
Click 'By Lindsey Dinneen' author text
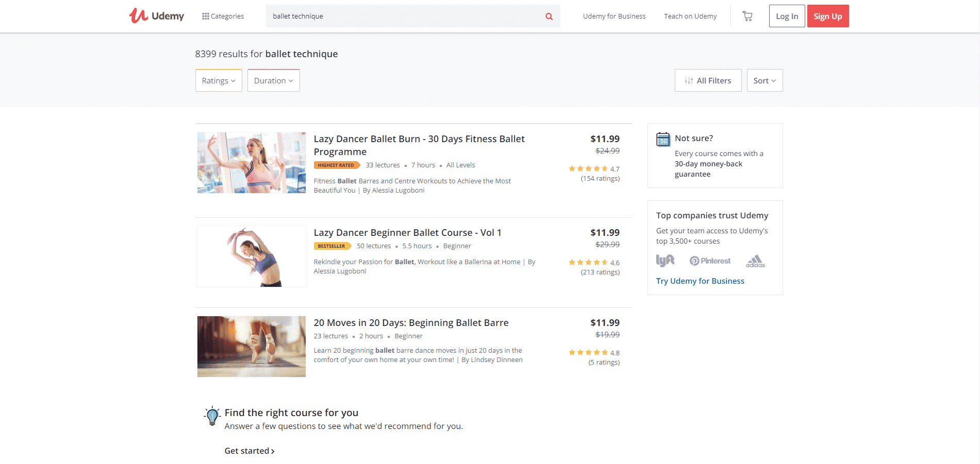(492, 360)
